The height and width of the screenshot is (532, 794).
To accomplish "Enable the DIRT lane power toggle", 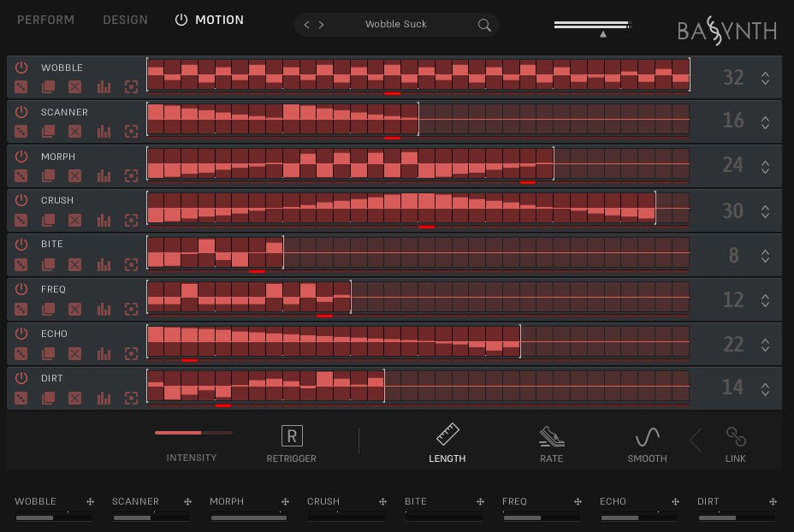I will [21, 378].
